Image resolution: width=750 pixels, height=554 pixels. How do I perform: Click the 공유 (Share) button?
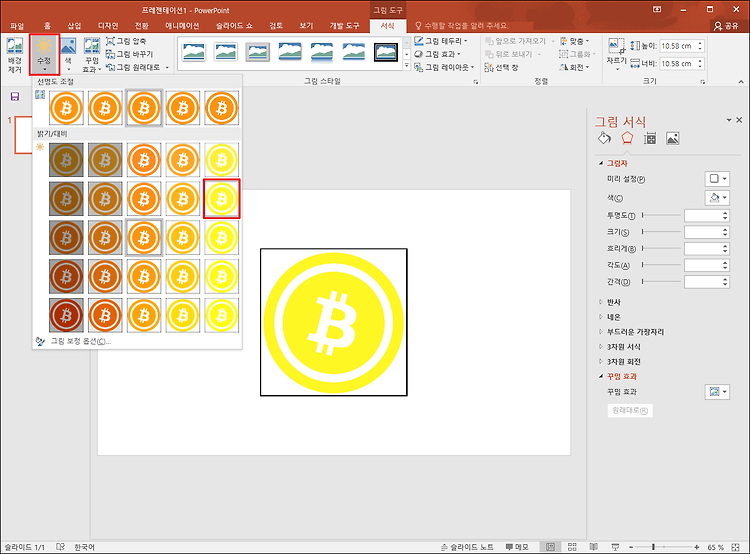[x=726, y=26]
